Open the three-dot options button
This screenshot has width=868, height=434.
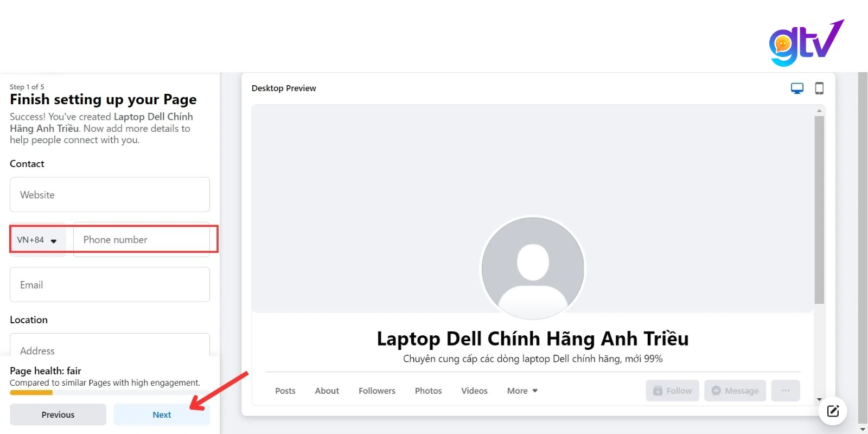(x=786, y=391)
